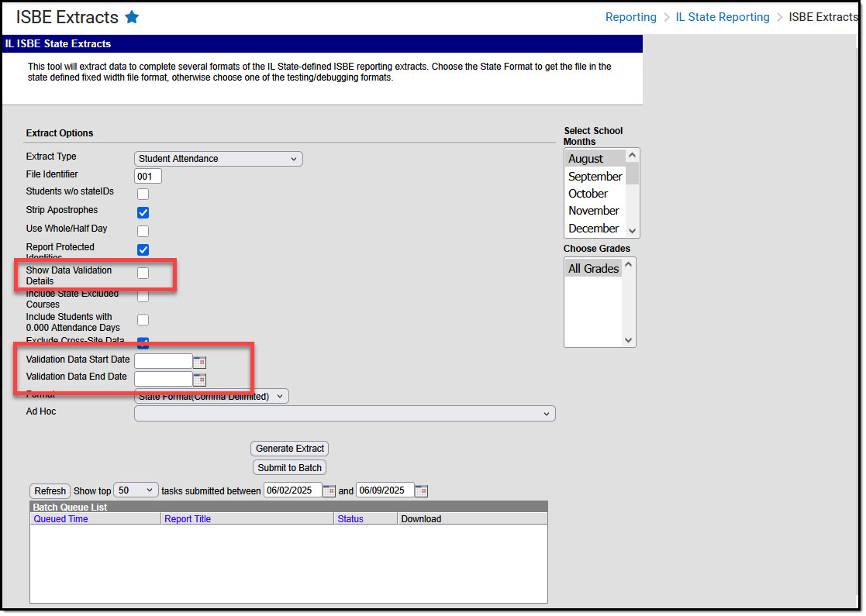Screen dimensions: 866x616
Task: Select October in School Months list
Action: click(595, 194)
